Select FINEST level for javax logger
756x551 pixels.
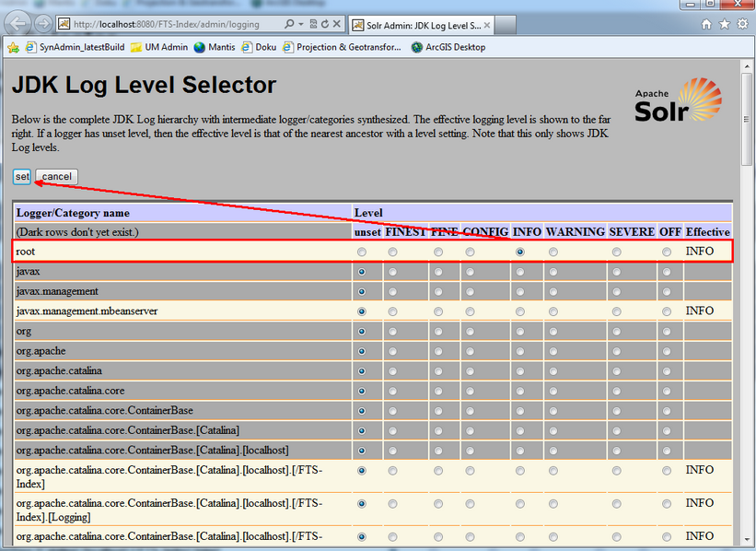pos(393,272)
